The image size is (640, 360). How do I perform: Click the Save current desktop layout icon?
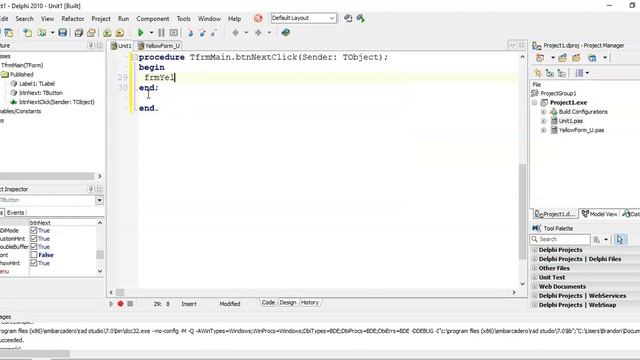tap(348, 18)
